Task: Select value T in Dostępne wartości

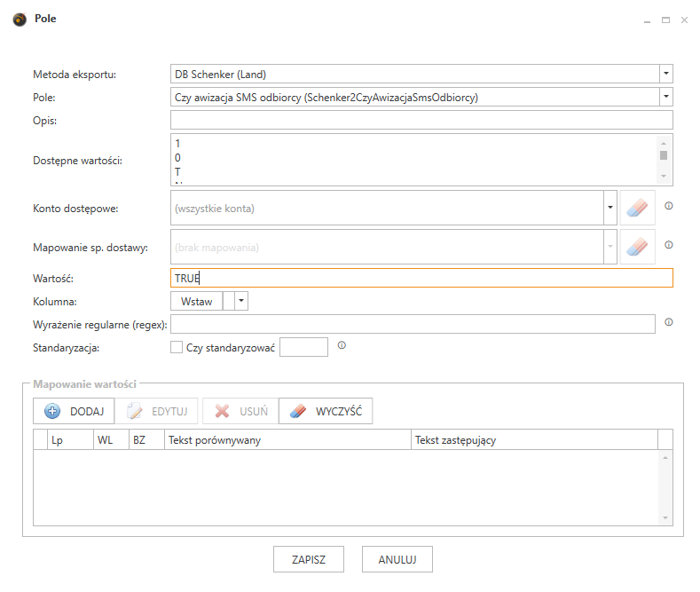Action: pyautogui.click(x=177, y=172)
